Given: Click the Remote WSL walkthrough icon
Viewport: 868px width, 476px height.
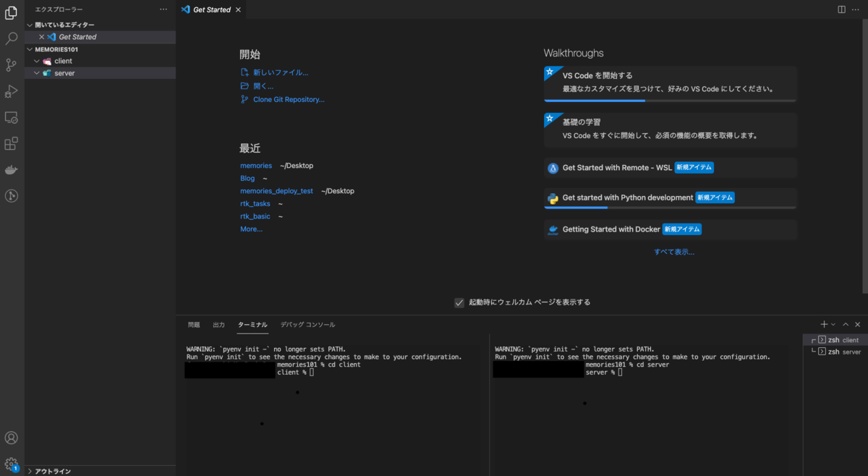Looking at the screenshot, I should [553, 168].
